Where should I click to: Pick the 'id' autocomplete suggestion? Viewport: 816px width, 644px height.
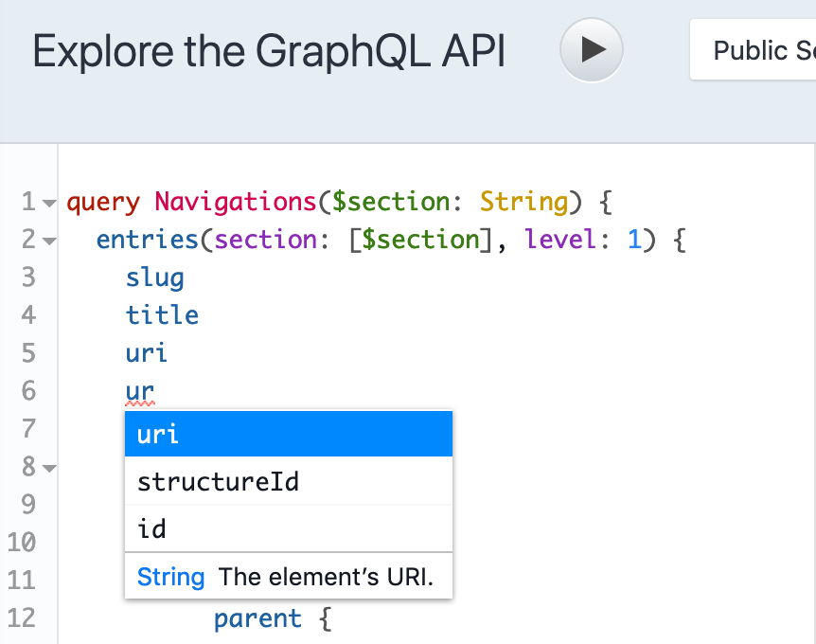point(289,528)
